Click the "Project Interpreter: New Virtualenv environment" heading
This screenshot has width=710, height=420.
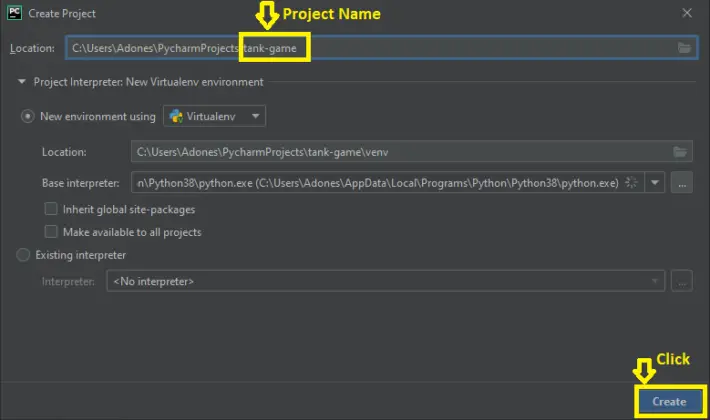(149, 82)
